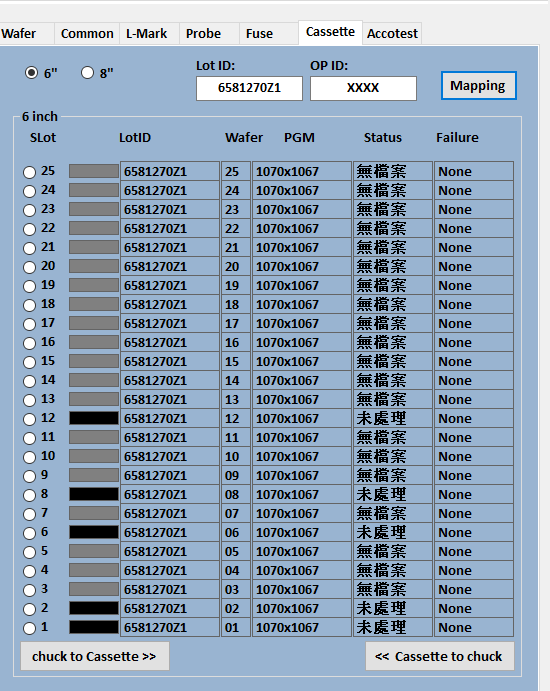The image size is (550, 691).
Task: Click the Status cell for wafer 06
Action: pos(392,532)
